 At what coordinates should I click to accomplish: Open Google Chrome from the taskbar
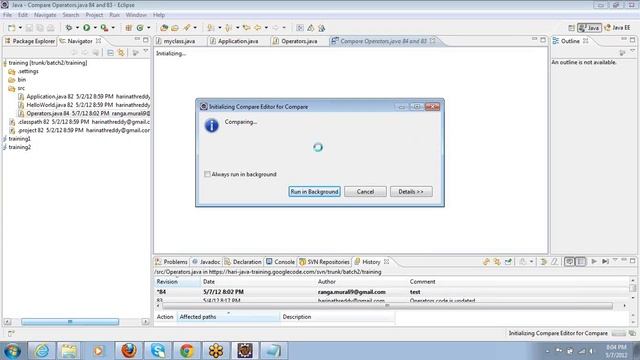coord(187,351)
